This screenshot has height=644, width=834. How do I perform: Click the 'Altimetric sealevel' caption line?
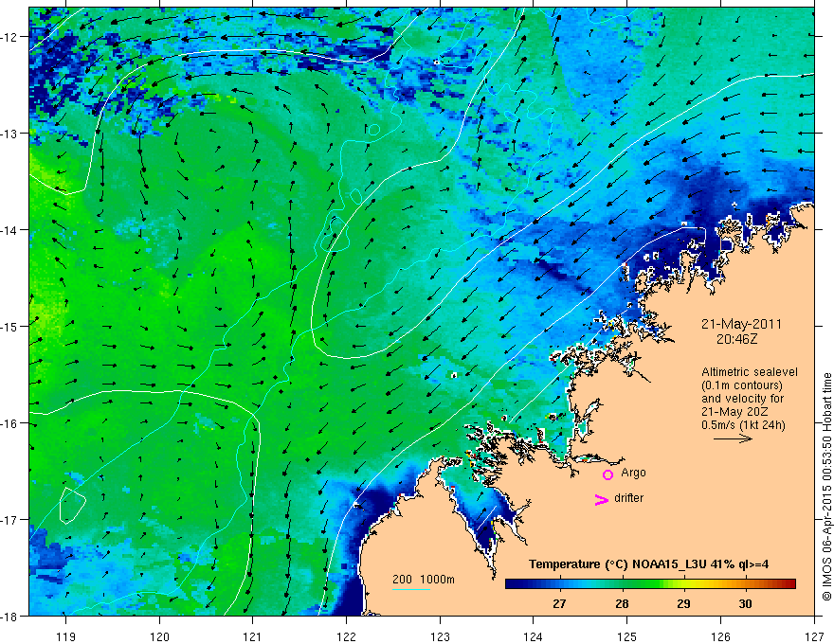750,372
